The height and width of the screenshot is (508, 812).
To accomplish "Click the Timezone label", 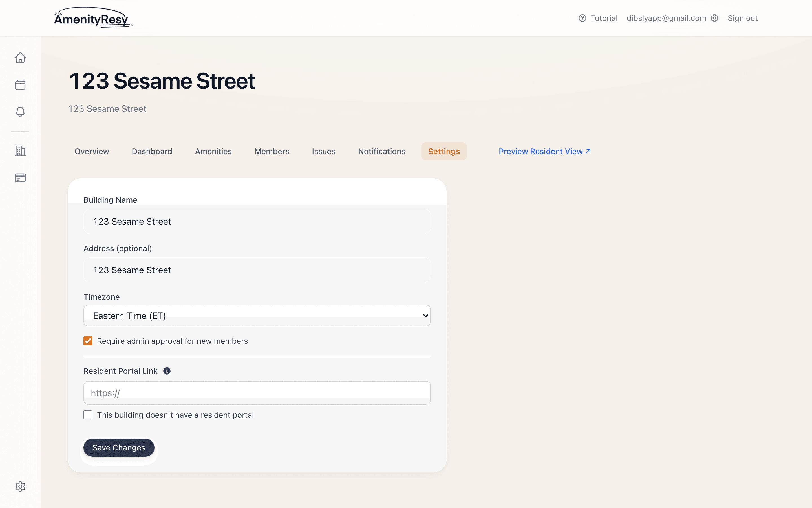I will click(101, 297).
